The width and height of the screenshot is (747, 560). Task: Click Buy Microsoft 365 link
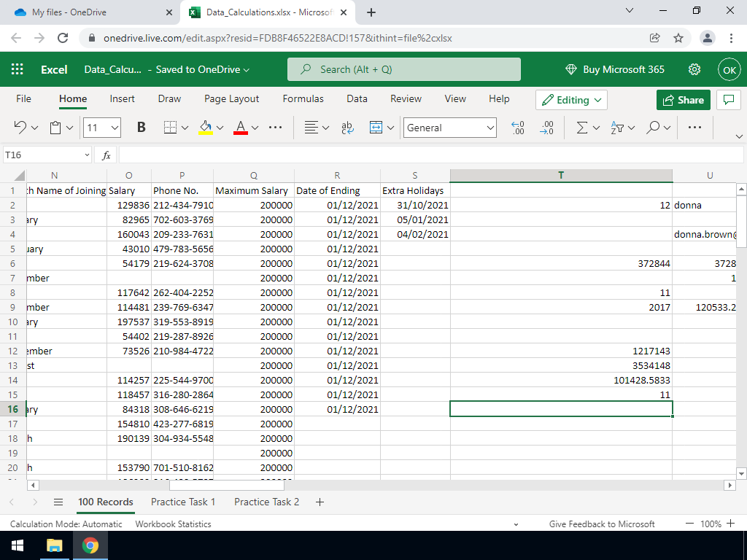[x=615, y=69]
